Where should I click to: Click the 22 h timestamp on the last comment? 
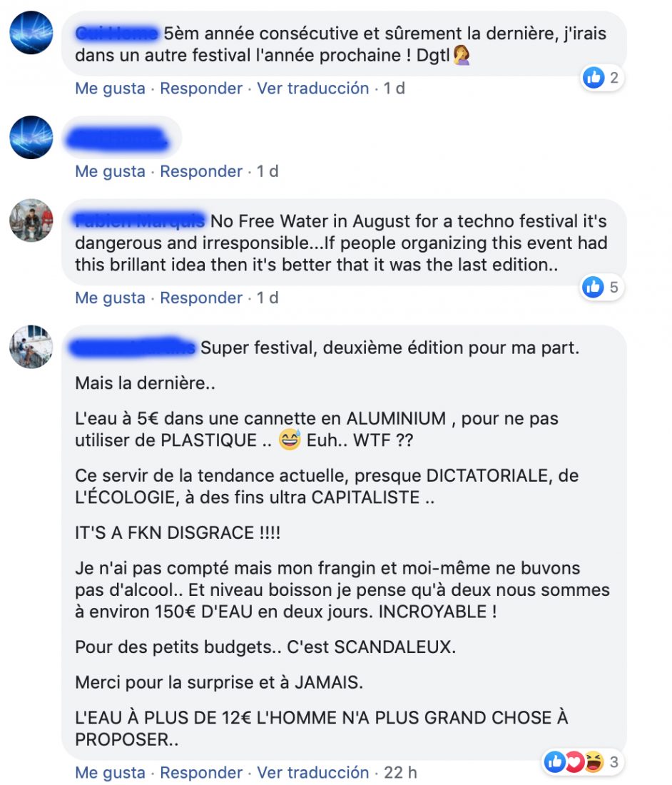click(x=400, y=772)
